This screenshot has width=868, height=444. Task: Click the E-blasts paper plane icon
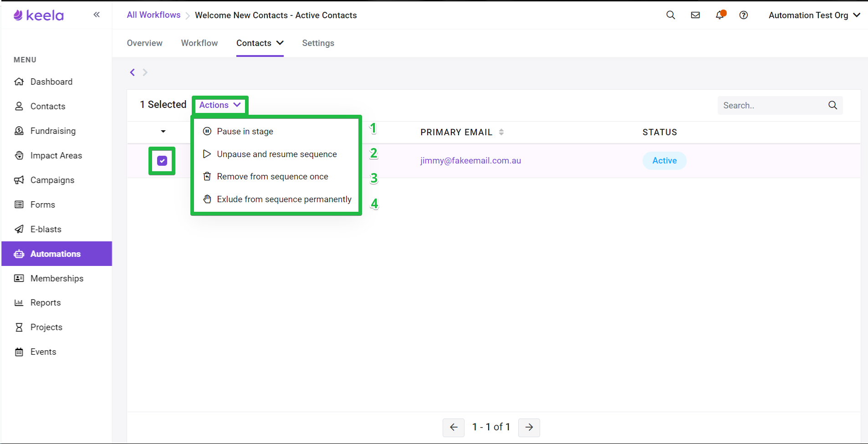coord(19,229)
